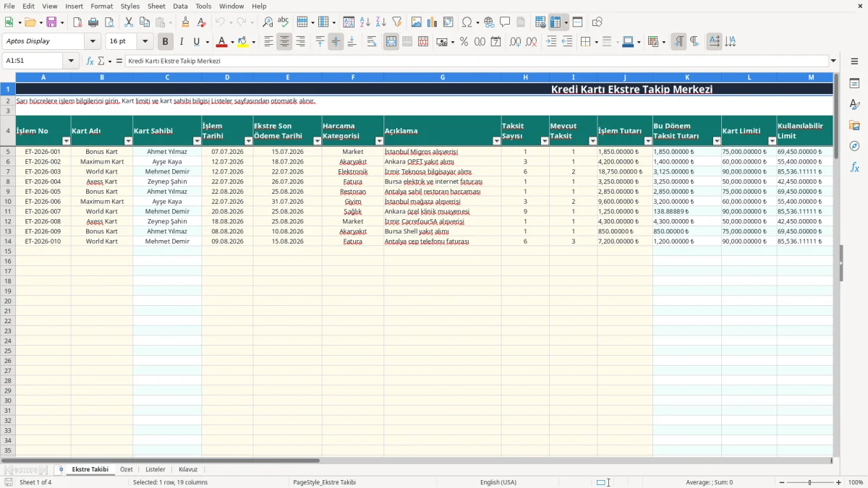This screenshot has width=868, height=488.
Task: Split the window
Action: pyautogui.click(x=577, y=22)
